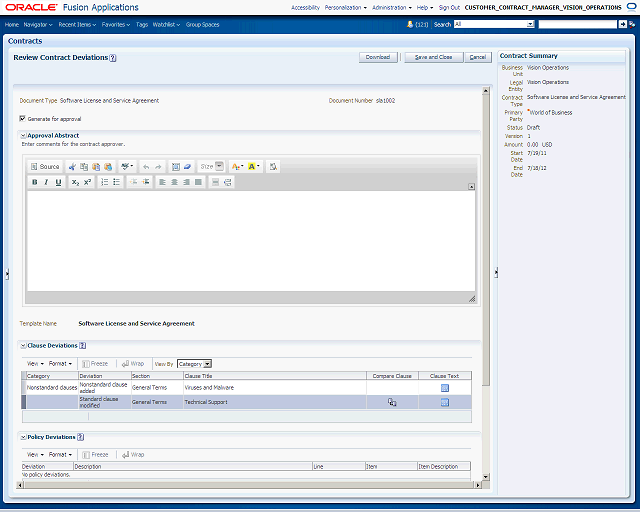Click the Undo arrow icon
The height and width of the screenshot is (512, 640).
pyautogui.click(x=146, y=167)
